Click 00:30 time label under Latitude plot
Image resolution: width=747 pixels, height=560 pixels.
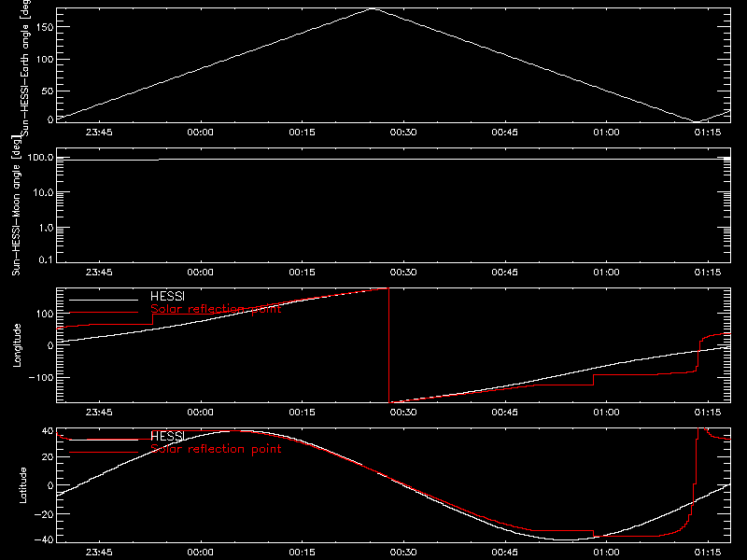(403, 553)
